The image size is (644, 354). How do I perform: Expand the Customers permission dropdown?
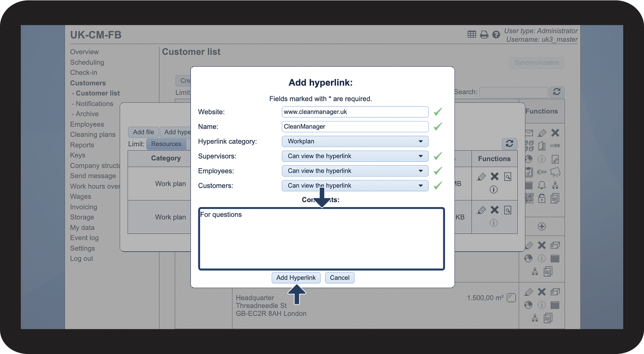tap(355, 186)
